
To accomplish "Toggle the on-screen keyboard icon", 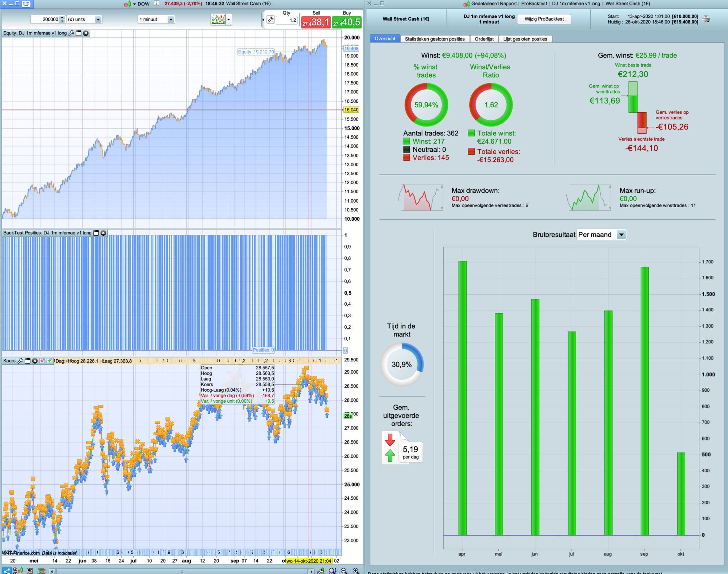I will (26, 4).
